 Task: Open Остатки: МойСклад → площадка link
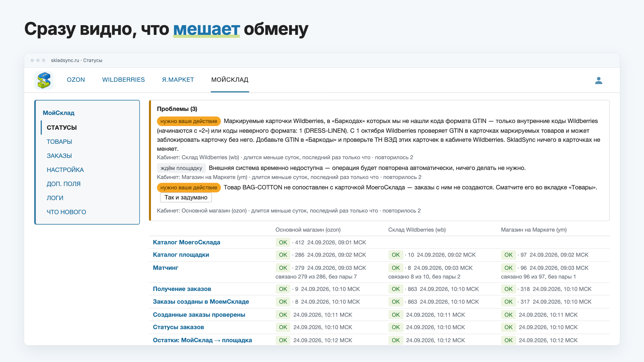coord(203,340)
